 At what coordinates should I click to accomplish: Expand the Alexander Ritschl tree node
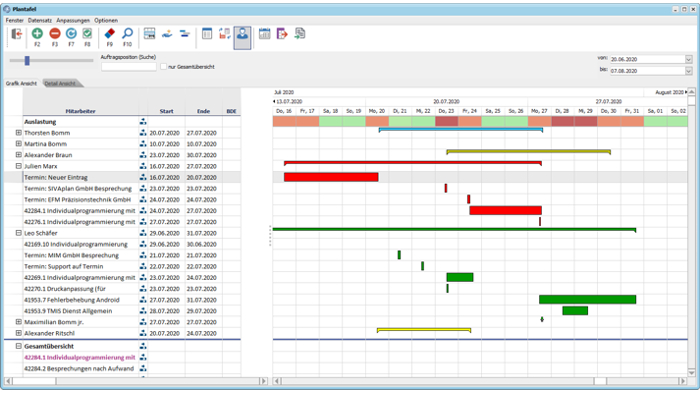pyautogui.click(x=18, y=333)
